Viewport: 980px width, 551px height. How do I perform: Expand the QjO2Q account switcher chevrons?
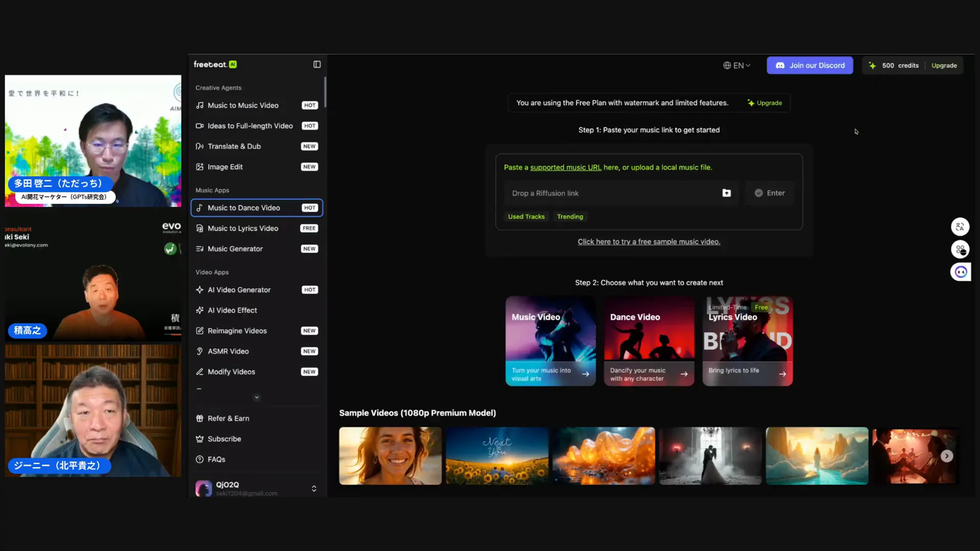(x=314, y=488)
